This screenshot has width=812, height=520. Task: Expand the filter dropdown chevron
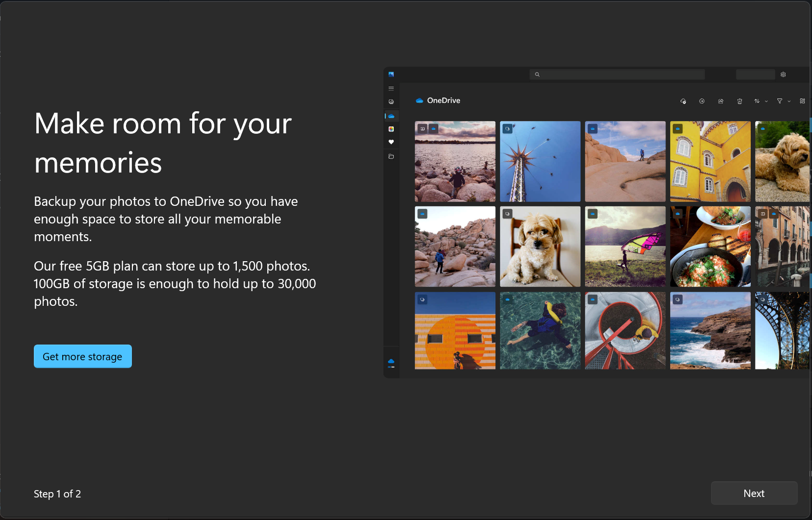(789, 101)
